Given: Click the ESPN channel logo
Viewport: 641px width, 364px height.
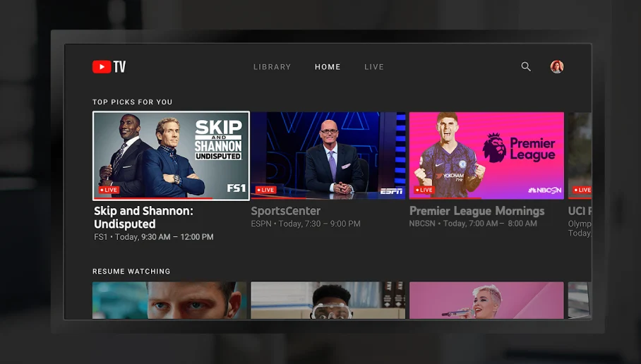Looking at the screenshot, I should 391,190.
